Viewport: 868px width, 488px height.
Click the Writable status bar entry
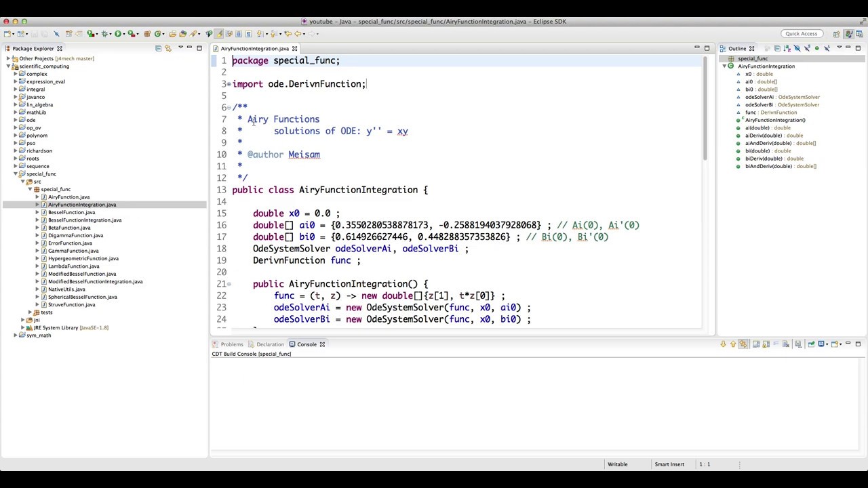click(617, 464)
